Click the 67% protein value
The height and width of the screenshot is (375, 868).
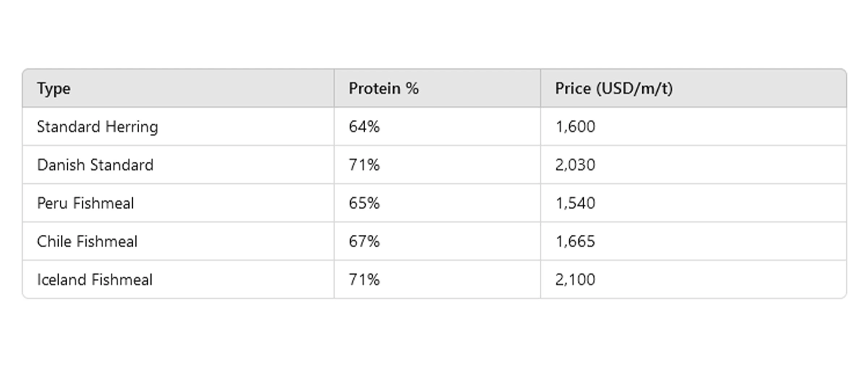coord(364,242)
